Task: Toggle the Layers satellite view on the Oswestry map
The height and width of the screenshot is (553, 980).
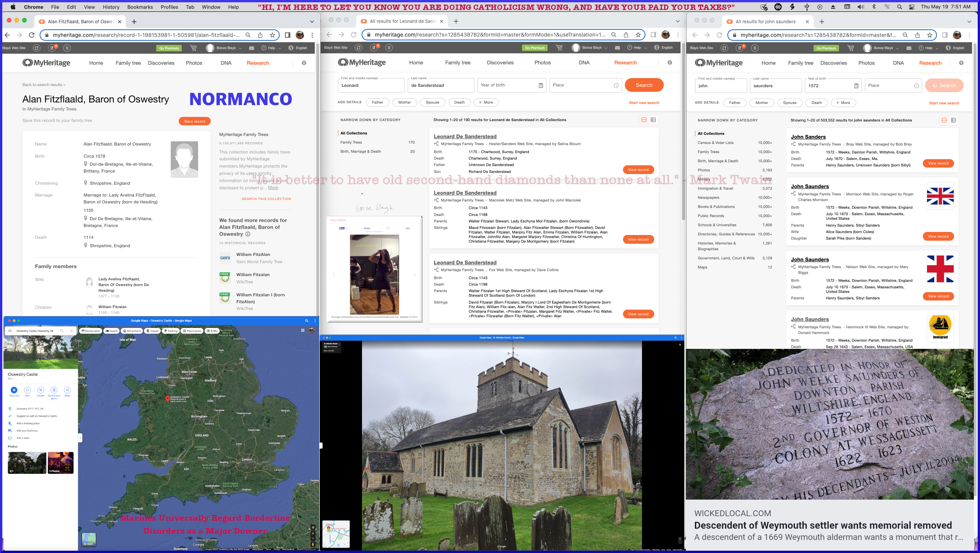Action: coord(89,540)
